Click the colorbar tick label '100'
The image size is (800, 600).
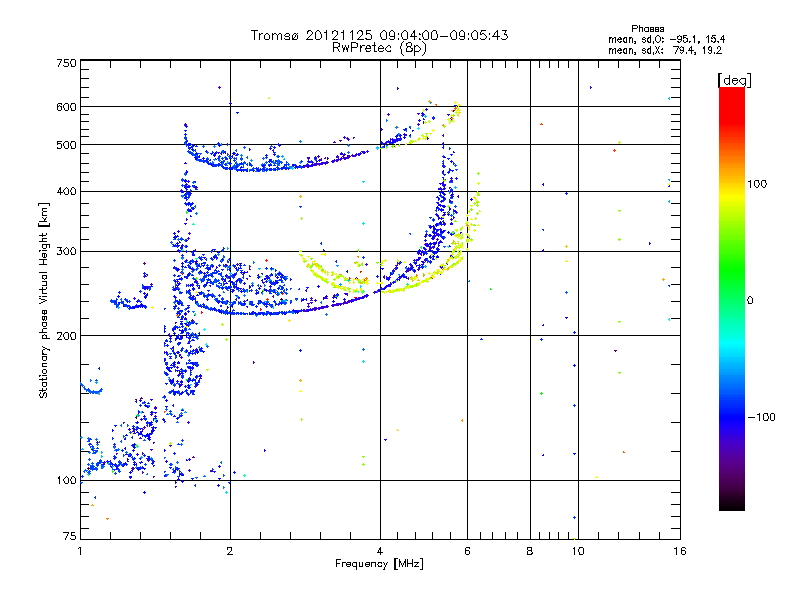(x=757, y=184)
